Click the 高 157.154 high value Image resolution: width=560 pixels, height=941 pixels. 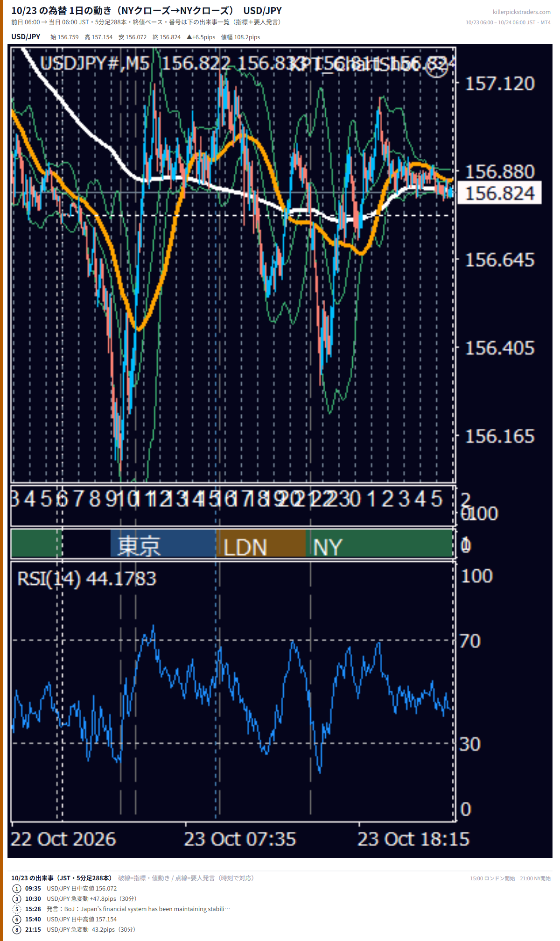pos(98,37)
